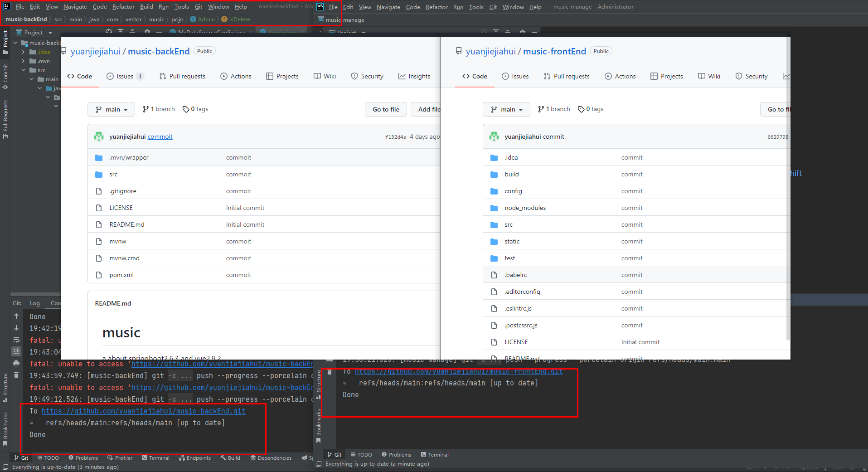The width and height of the screenshot is (868, 472).
Task: Open the Add file dropdown in music-backEnd repo
Action: pos(426,109)
